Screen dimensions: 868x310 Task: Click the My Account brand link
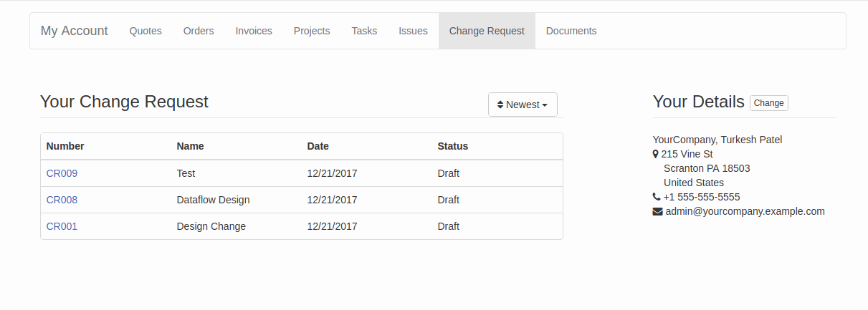pyautogui.click(x=75, y=31)
